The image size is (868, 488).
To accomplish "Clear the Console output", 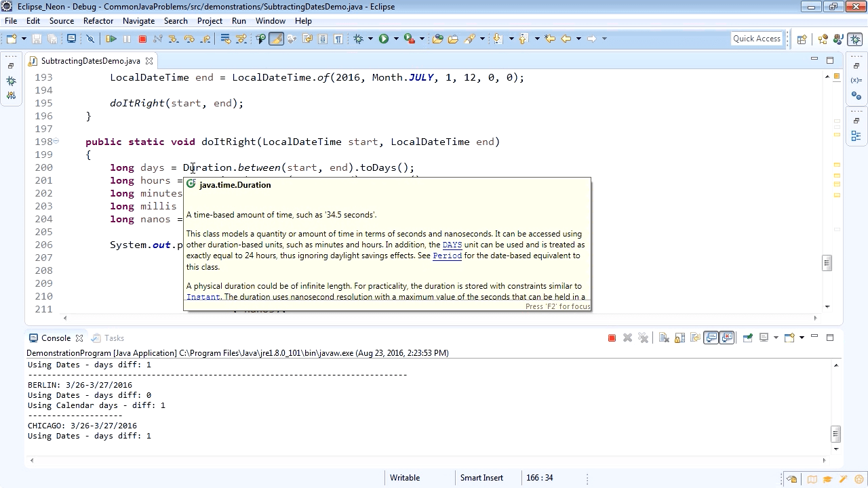I will tap(665, 338).
